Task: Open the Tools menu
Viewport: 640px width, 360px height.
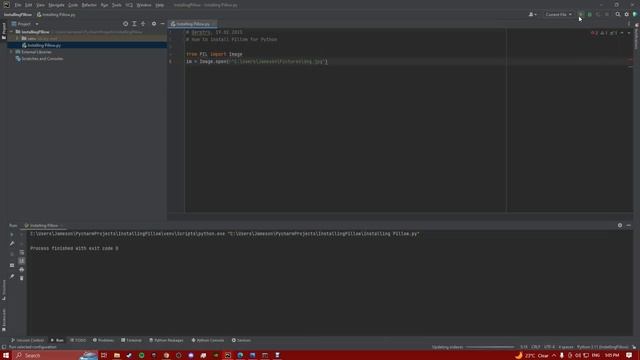Action: click(117, 5)
